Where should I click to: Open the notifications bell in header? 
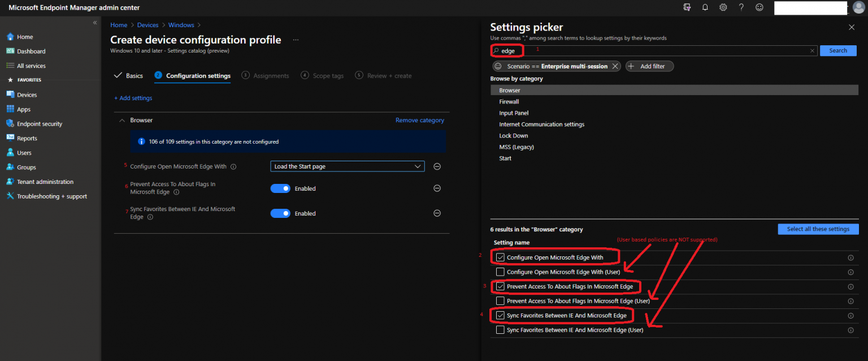[705, 7]
